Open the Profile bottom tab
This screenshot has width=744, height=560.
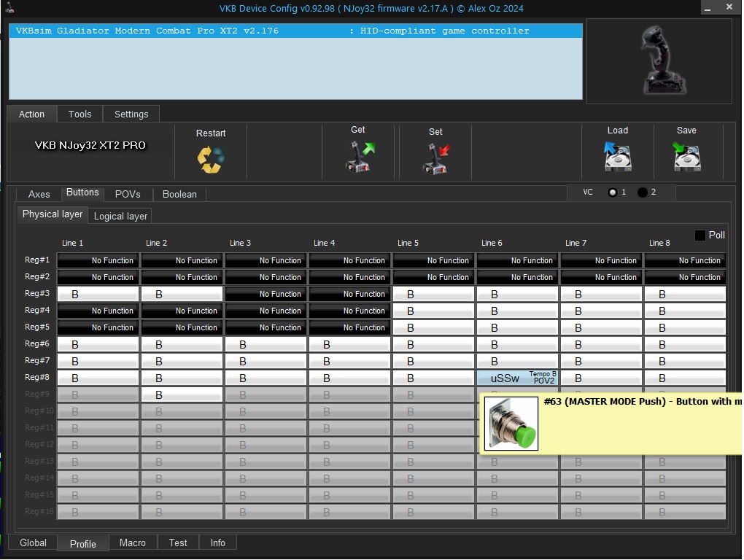click(83, 544)
